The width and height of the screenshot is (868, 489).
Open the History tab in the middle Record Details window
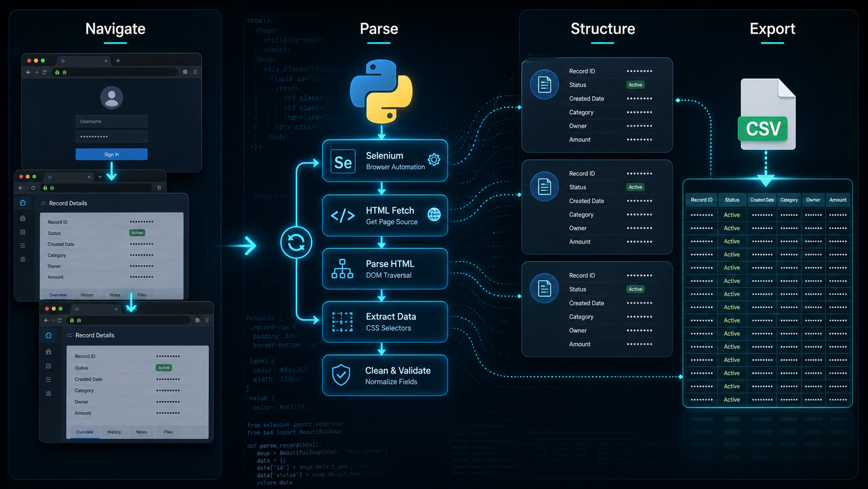click(87, 295)
